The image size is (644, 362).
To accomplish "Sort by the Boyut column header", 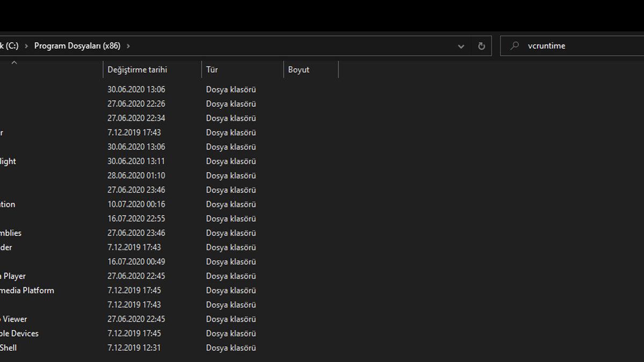I will [x=299, y=70].
